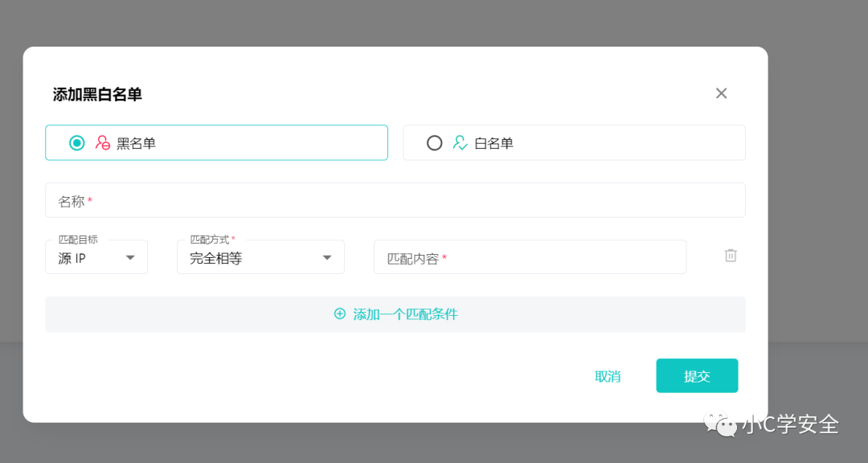The width and height of the screenshot is (868, 463).
Task: Click the 匹配方式 dropdown arrow
Action: [327, 257]
